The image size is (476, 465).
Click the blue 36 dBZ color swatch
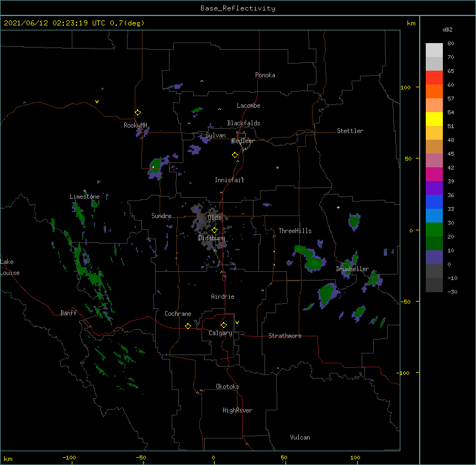pos(434,202)
